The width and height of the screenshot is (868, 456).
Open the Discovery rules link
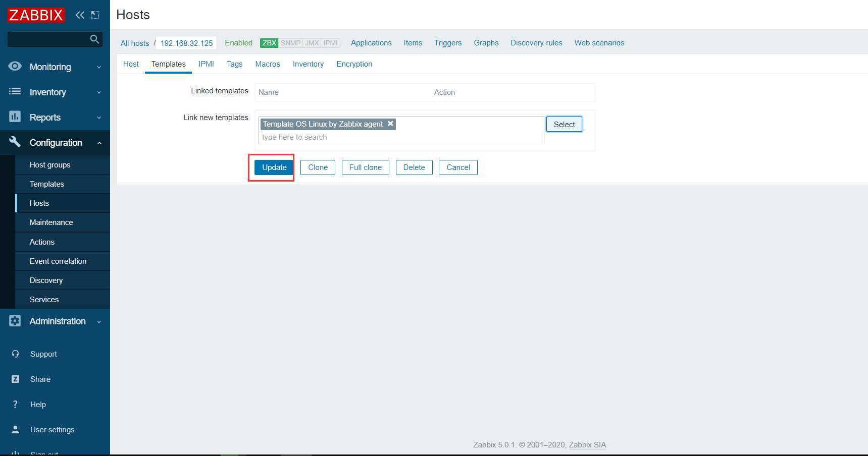[x=536, y=43]
